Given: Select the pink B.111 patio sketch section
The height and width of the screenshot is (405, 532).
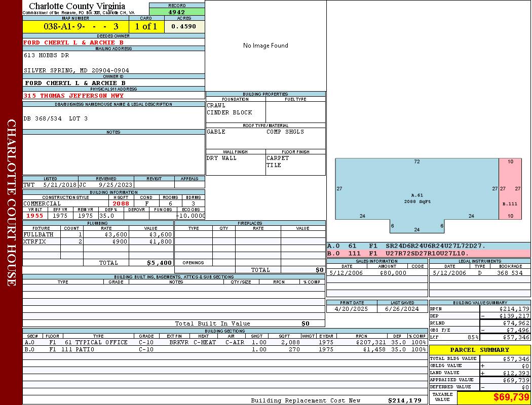Looking at the screenshot, I should pyautogui.click(x=510, y=190).
